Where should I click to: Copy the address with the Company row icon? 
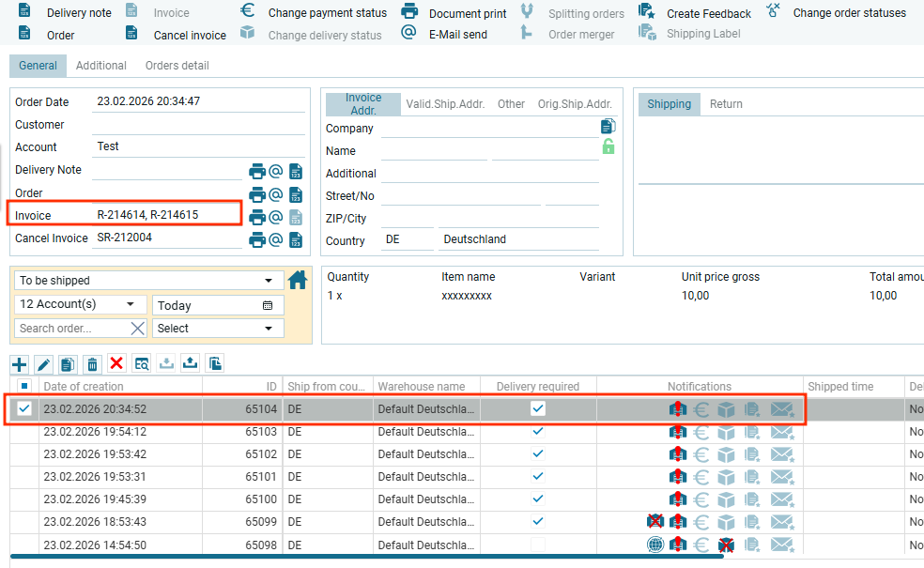click(608, 127)
